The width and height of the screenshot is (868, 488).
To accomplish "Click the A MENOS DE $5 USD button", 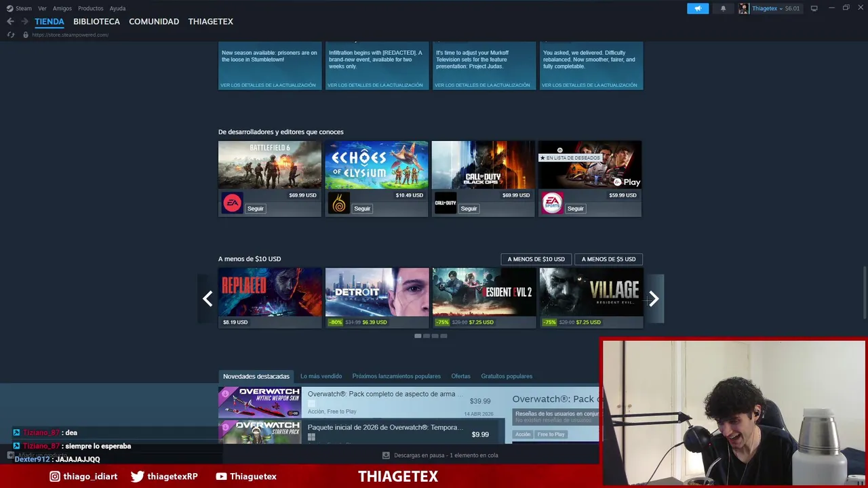I will point(608,259).
